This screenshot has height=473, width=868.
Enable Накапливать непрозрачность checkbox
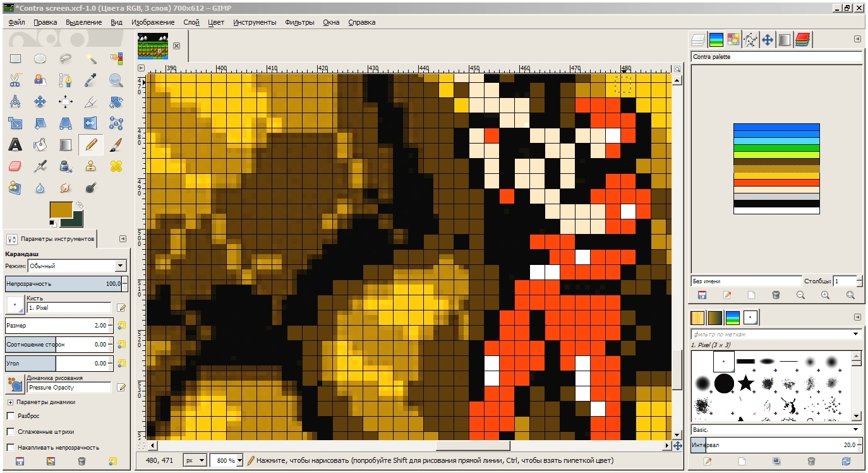point(10,448)
